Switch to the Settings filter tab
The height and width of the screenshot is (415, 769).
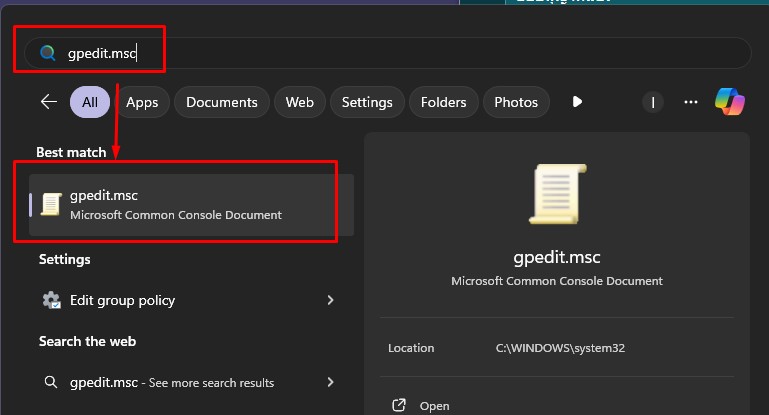pyautogui.click(x=367, y=102)
